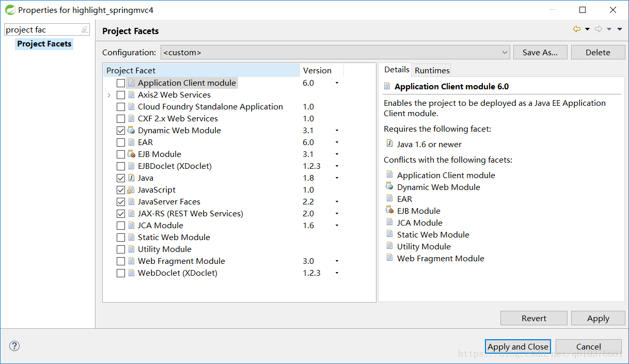Click the Java facet icon in list
Screen dimensions: 629x364
point(131,178)
